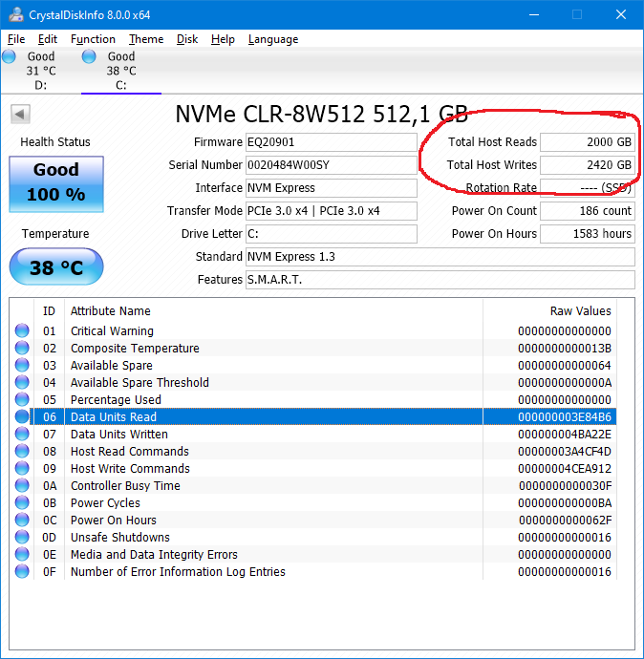Switch to the C: drive tab

tap(120, 71)
